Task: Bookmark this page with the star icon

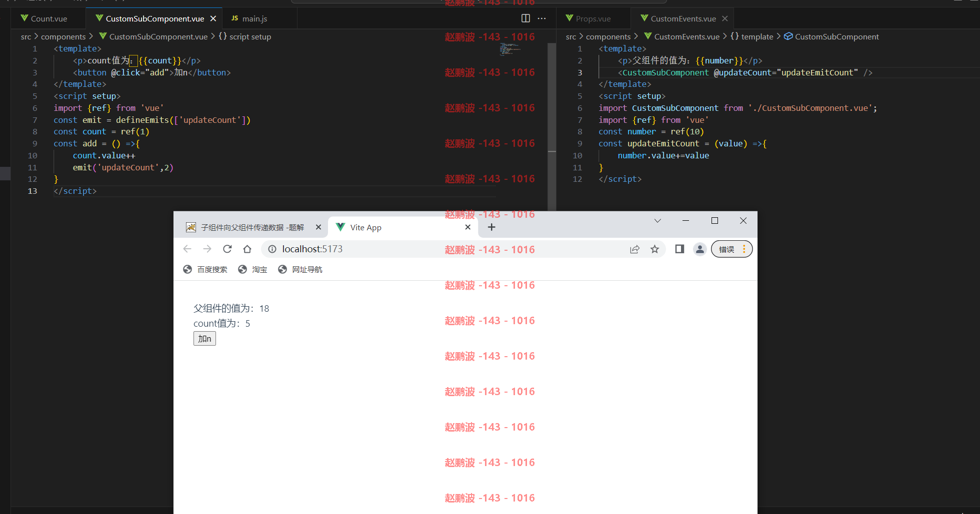Action: 654,249
